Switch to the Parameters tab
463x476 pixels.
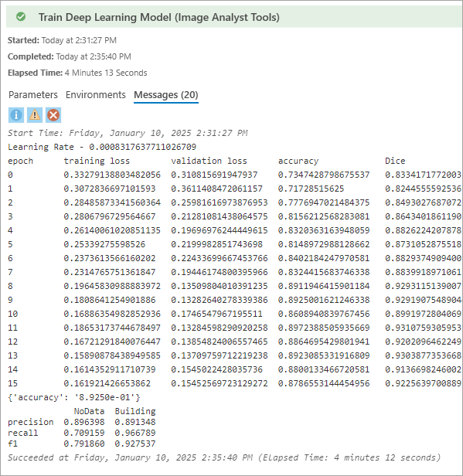click(33, 95)
